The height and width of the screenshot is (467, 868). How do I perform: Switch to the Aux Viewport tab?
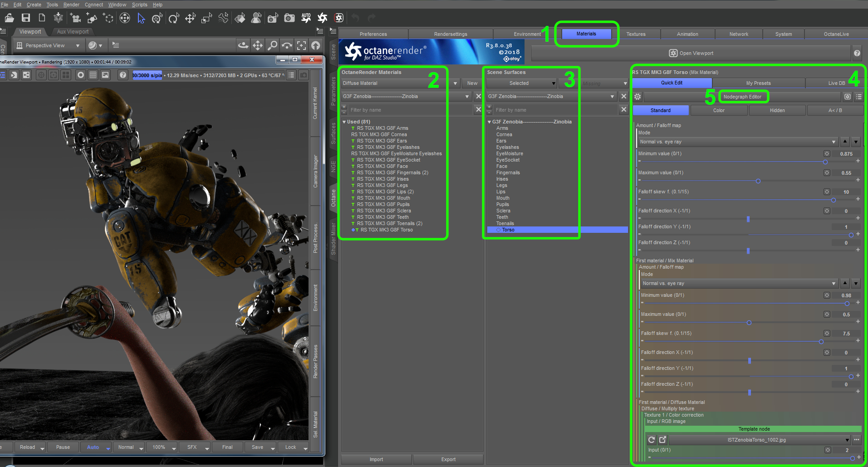[73, 32]
